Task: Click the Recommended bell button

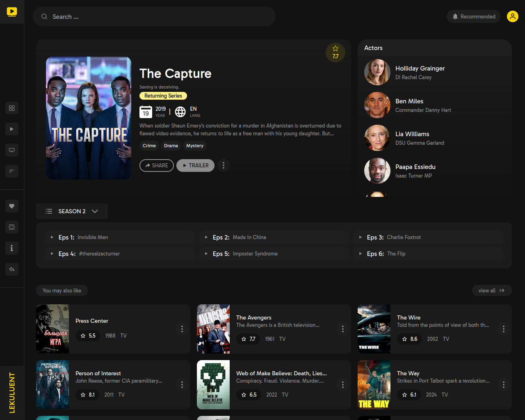Action: click(x=473, y=16)
